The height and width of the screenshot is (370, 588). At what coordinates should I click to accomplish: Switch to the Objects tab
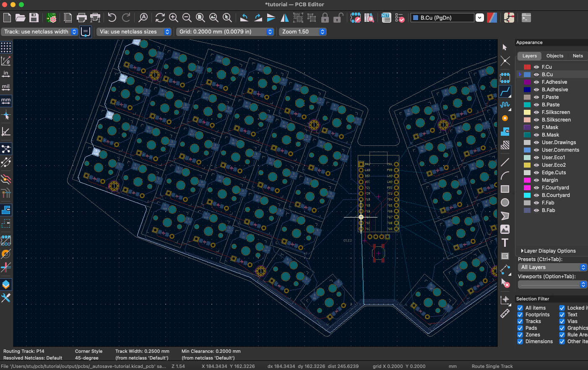click(x=554, y=56)
